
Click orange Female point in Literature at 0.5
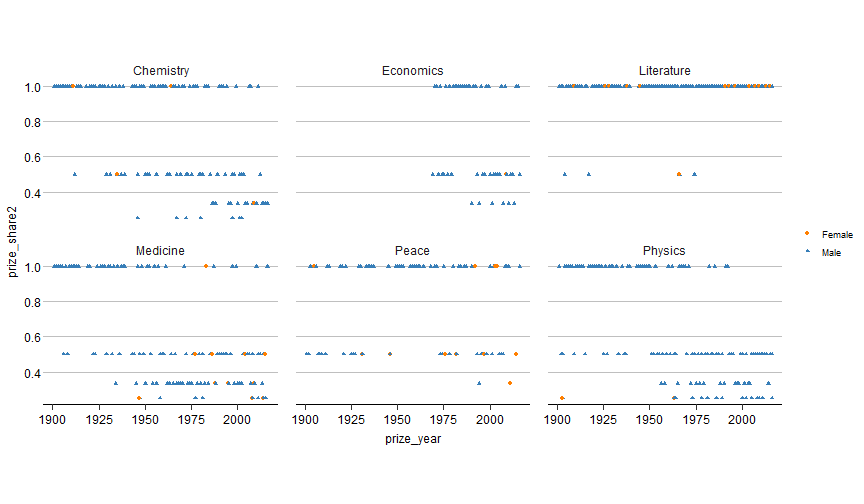pos(679,174)
